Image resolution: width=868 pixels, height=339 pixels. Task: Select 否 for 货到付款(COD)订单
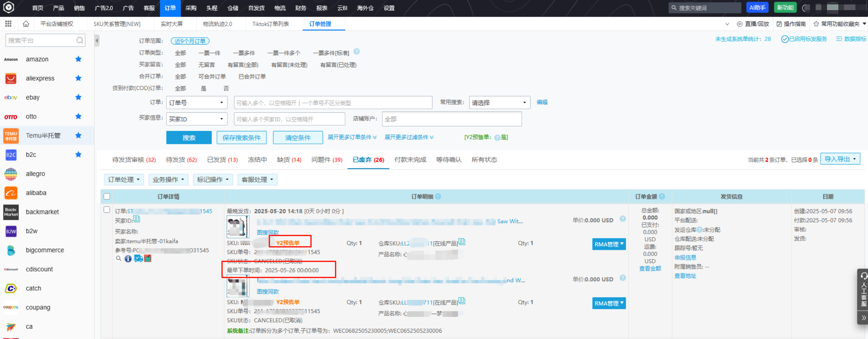pos(226,88)
